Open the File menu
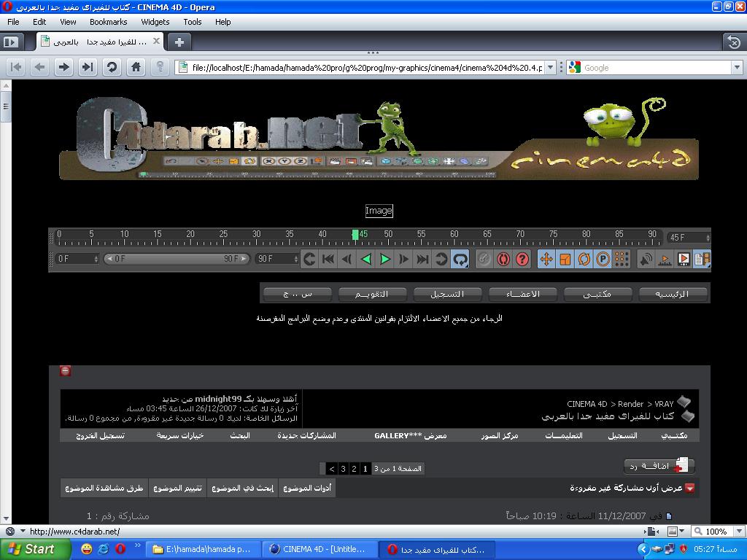This screenshot has height=560, width=747. tap(13, 22)
